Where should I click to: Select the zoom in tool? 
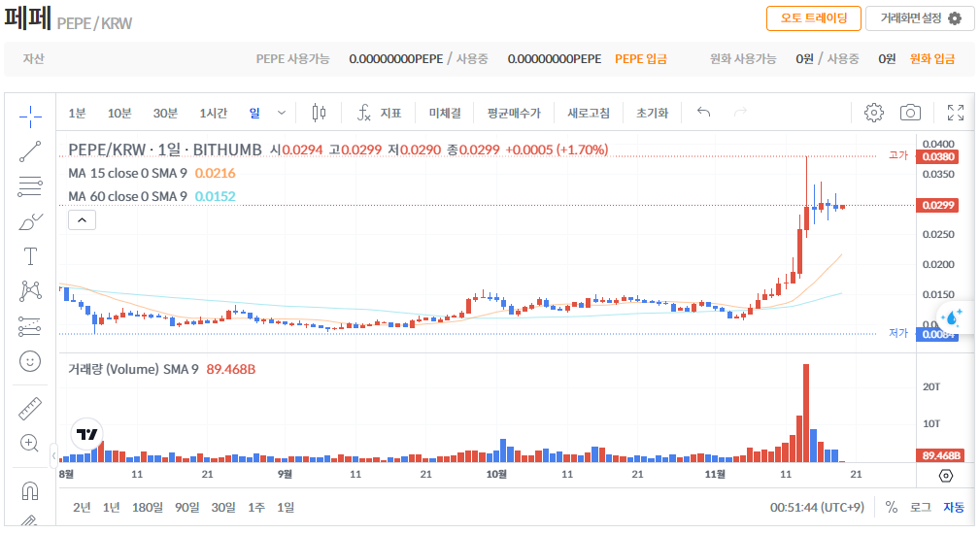(x=30, y=444)
